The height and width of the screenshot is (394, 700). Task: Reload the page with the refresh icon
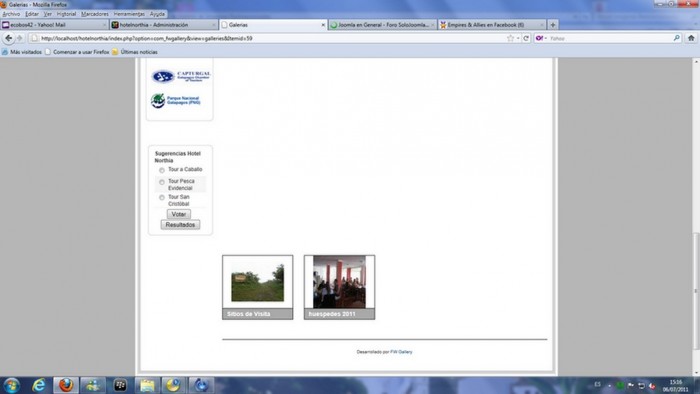click(526, 38)
